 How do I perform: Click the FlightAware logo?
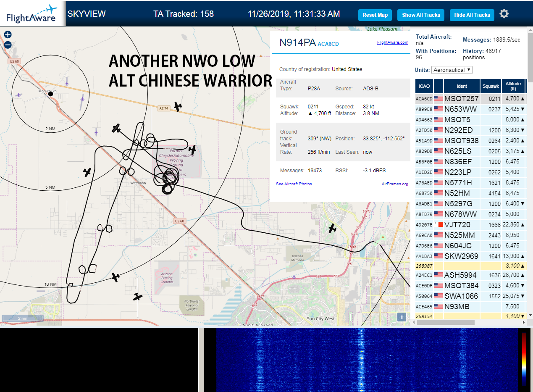[33, 14]
